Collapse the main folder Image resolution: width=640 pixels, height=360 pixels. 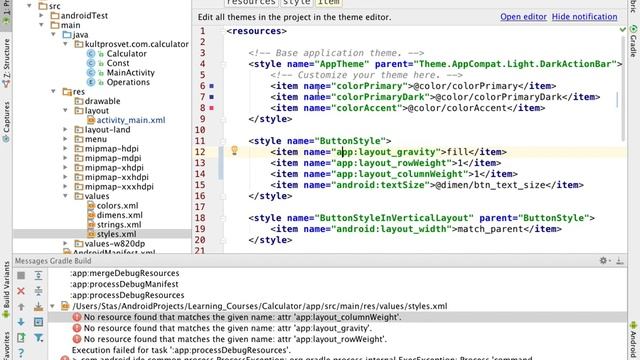click(x=41, y=25)
